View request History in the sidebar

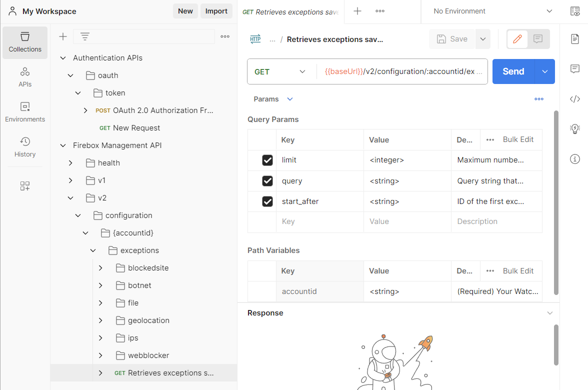(24, 147)
